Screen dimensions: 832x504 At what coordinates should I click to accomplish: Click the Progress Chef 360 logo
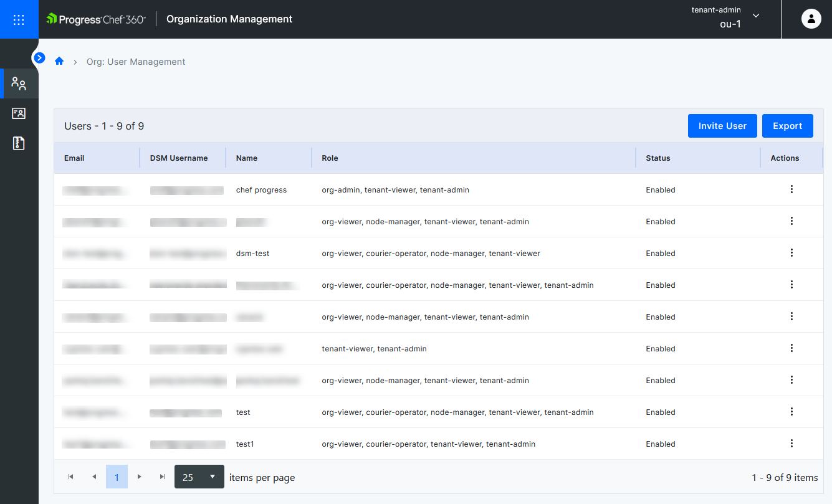(94, 19)
